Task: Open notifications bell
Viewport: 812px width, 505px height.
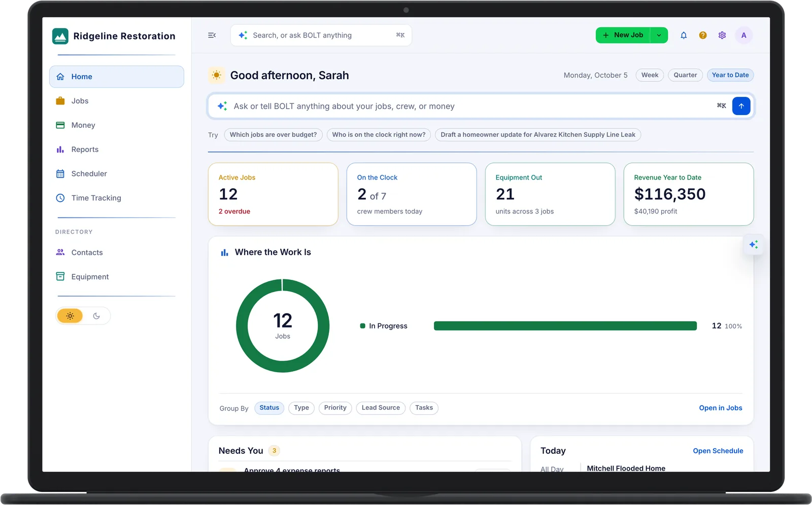Action: pos(684,35)
